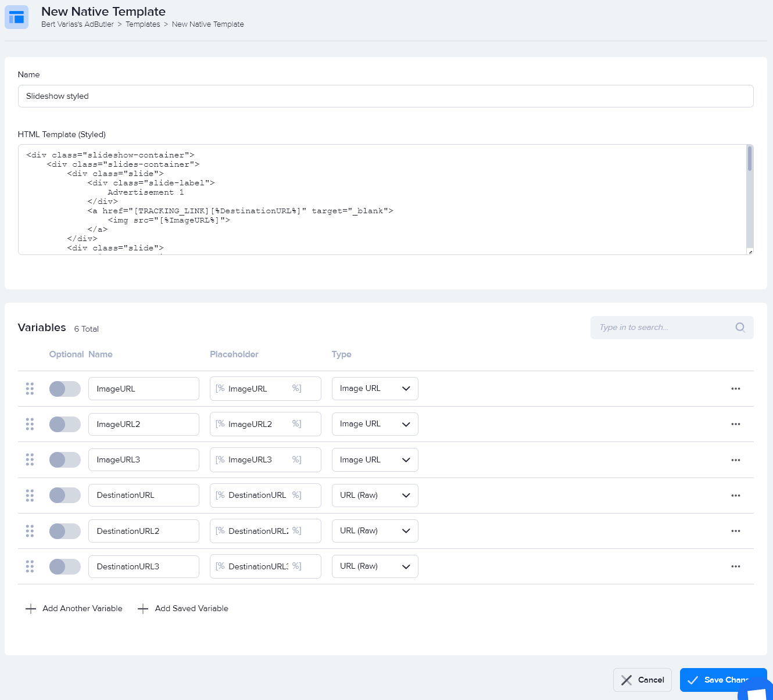The height and width of the screenshot is (700, 773).
Task: Click the drag handle for DestinationURL2 row
Action: click(30, 531)
